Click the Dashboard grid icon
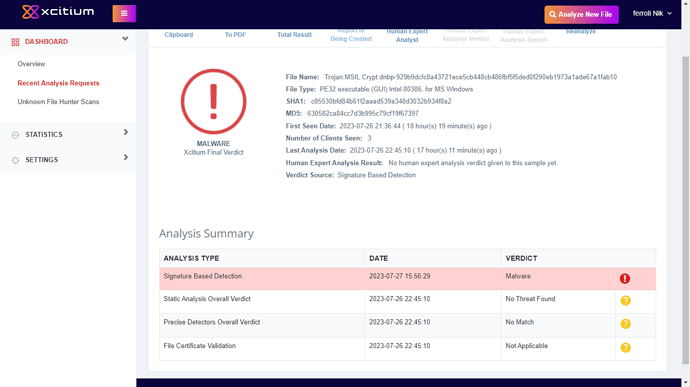 (x=15, y=42)
